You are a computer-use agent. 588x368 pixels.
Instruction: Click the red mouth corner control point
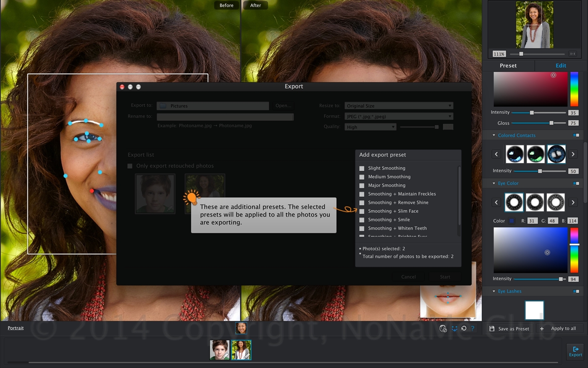pyautogui.click(x=92, y=191)
